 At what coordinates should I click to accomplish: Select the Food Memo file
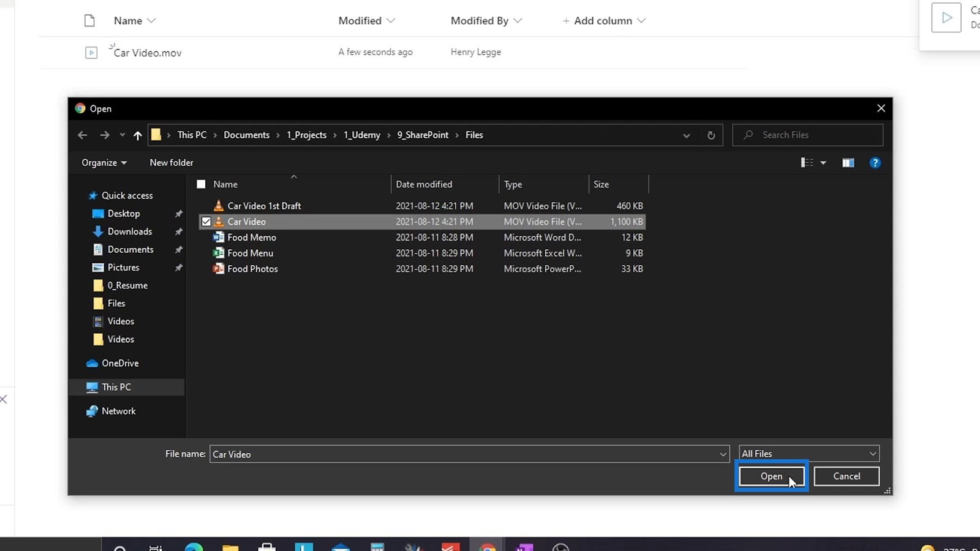coord(252,238)
